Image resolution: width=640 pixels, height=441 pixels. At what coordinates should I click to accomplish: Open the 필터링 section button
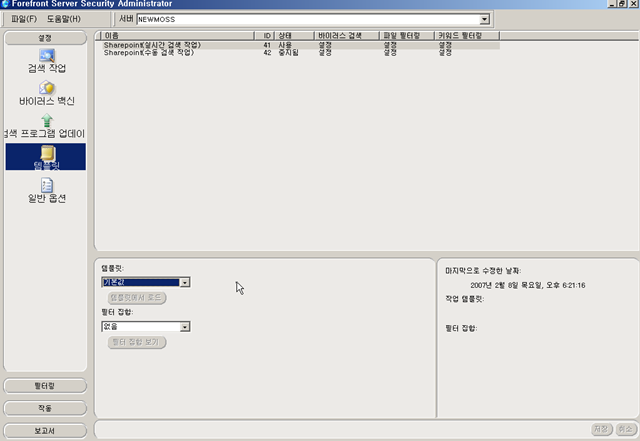tap(45, 386)
